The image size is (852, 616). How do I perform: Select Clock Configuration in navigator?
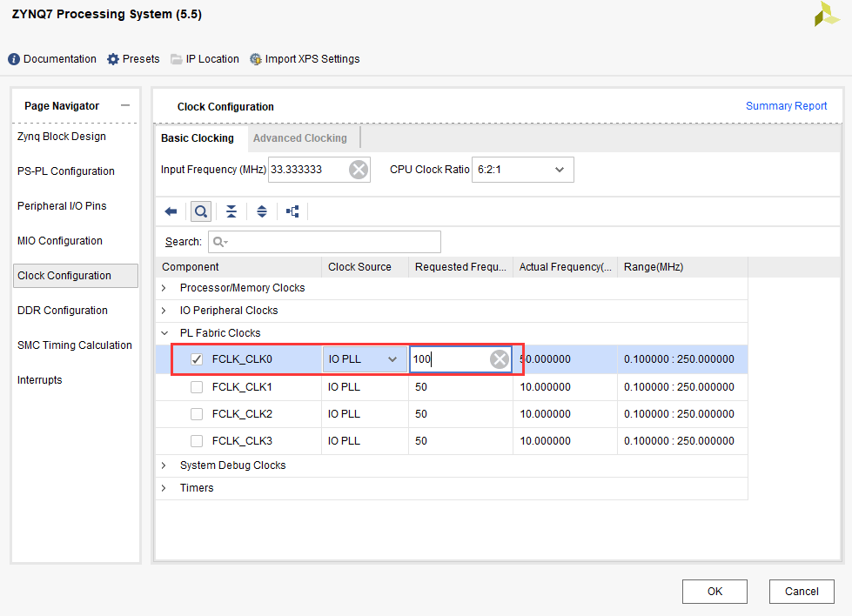coord(75,276)
